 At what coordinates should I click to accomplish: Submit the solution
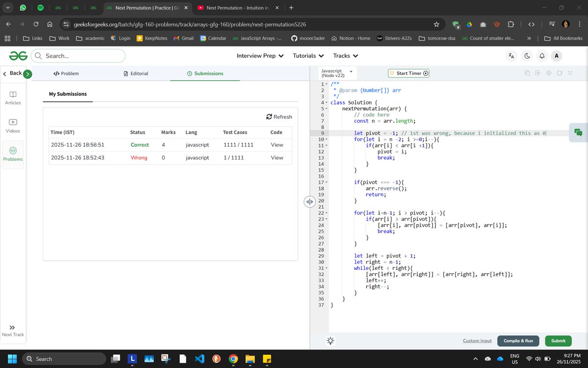coord(558,341)
